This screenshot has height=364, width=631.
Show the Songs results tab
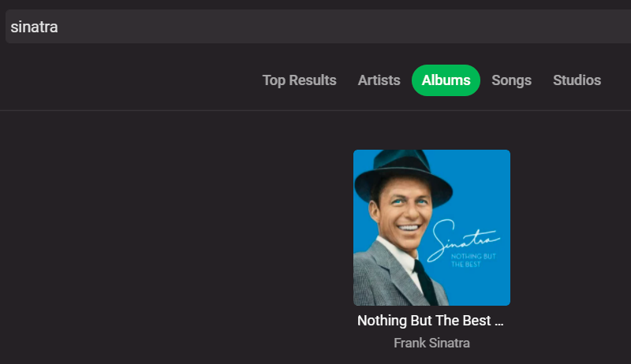(511, 80)
